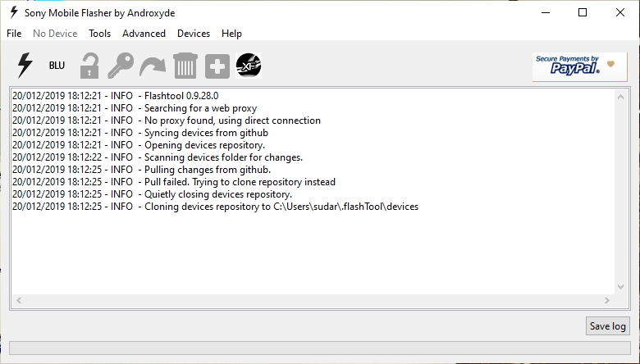The width and height of the screenshot is (640, 364).
Task: Open the Tools menu
Action: (99, 34)
